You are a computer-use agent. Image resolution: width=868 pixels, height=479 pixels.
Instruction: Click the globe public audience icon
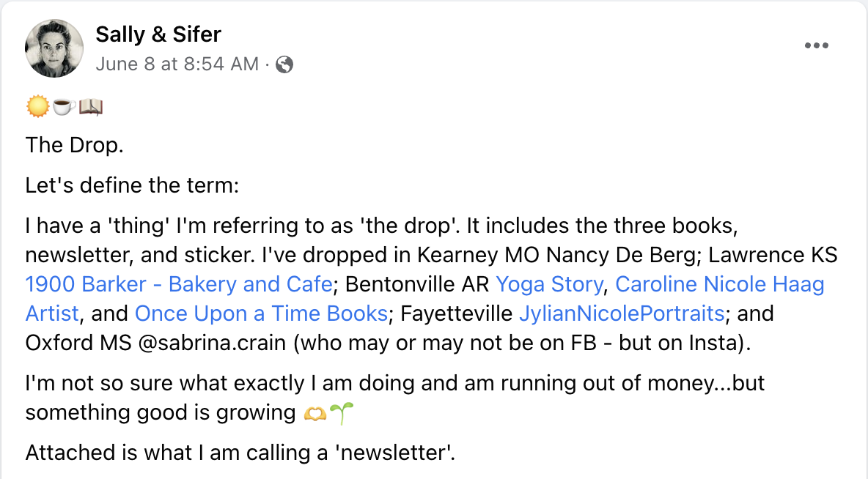[x=284, y=64]
